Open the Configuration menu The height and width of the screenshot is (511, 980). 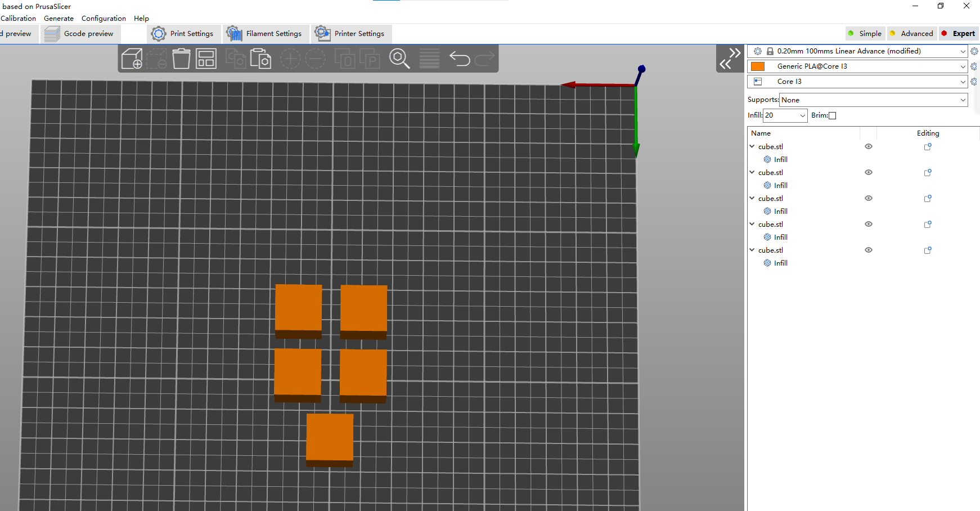[104, 19]
